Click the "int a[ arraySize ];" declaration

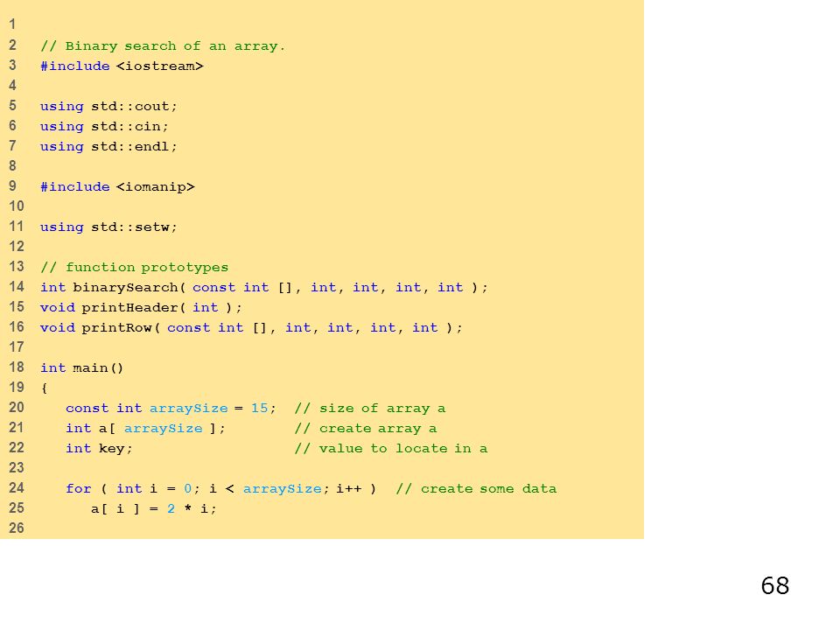(146, 429)
